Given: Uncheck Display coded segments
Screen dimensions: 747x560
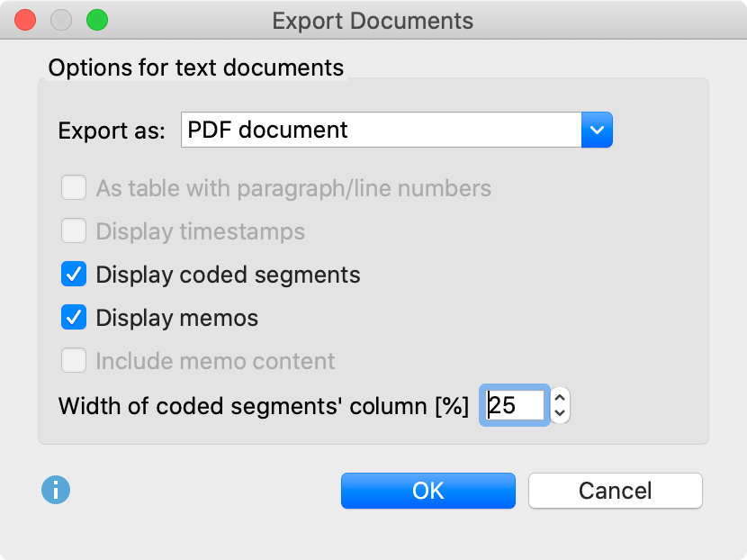Looking at the screenshot, I should [74, 275].
